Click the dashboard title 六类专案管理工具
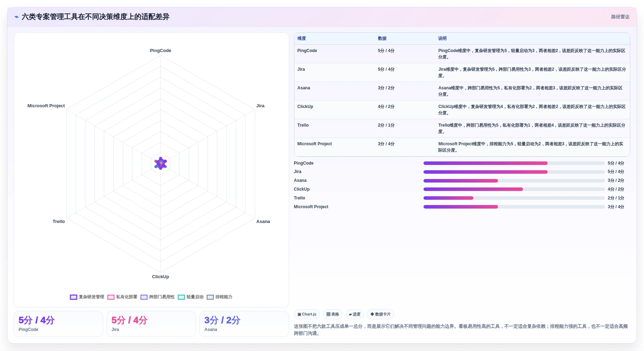 [x=95, y=17]
